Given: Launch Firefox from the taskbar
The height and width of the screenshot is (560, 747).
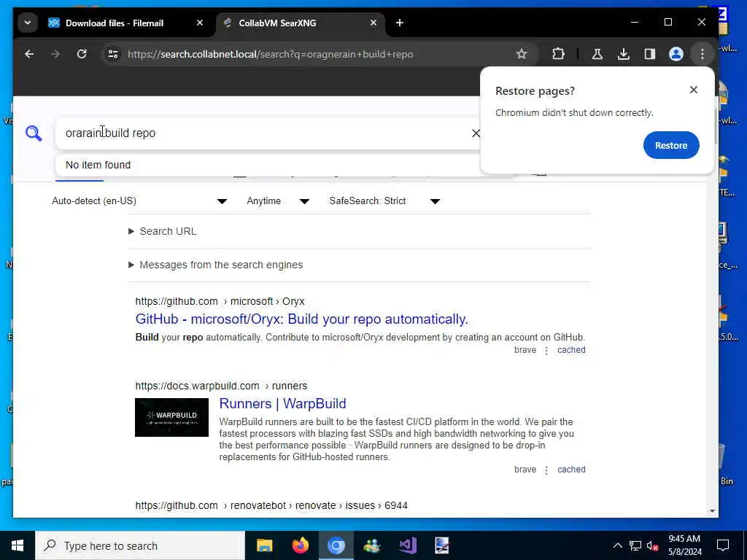Looking at the screenshot, I should click(300, 545).
